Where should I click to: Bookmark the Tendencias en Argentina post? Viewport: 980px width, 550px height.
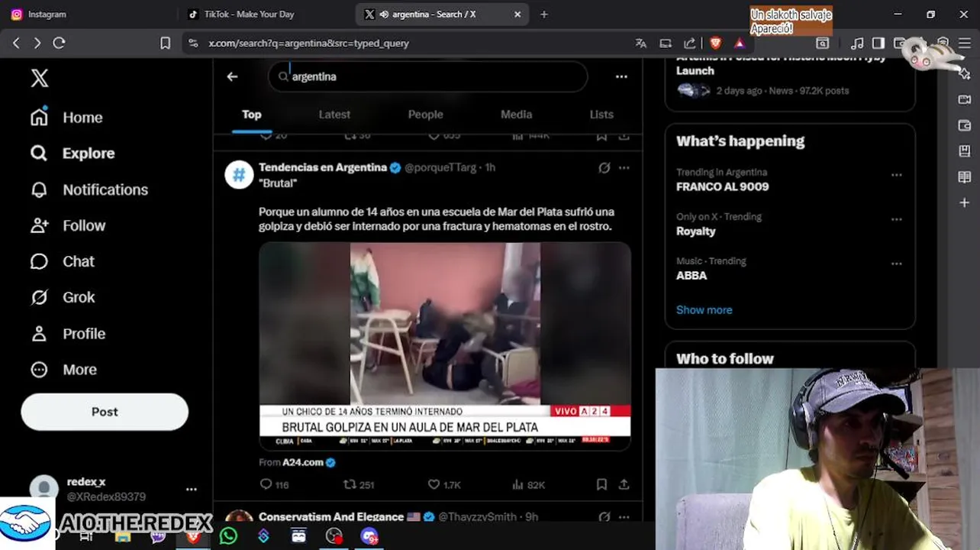pos(601,484)
